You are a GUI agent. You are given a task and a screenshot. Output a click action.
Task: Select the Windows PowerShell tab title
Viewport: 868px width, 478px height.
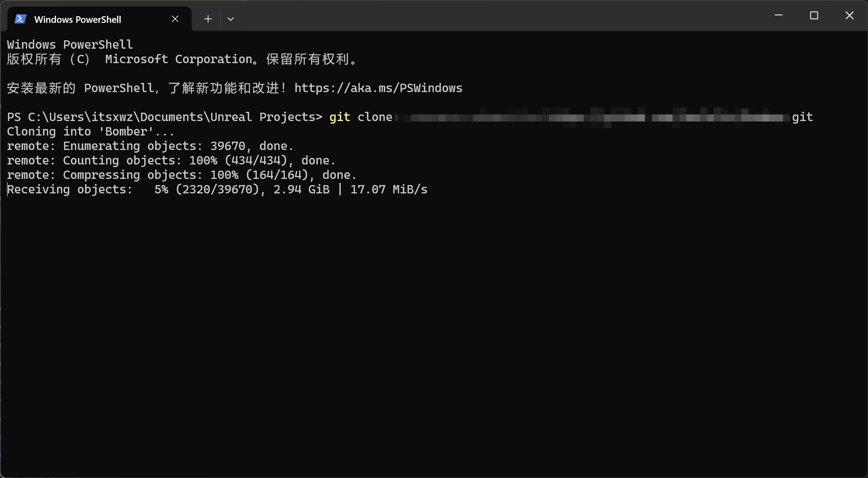[78, 19]
